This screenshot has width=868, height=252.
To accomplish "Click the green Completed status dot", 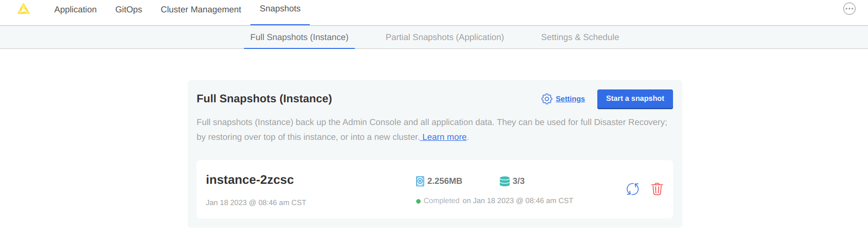I will [418, 201].
